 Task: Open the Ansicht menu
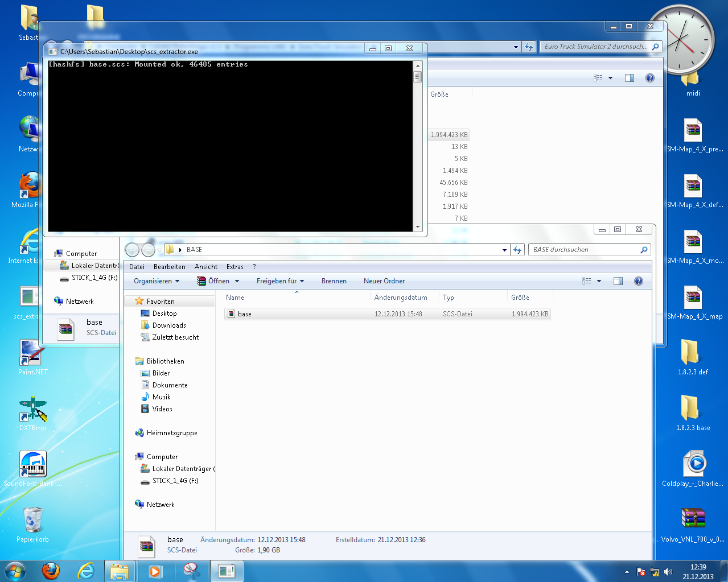click(x=205, y=267)
